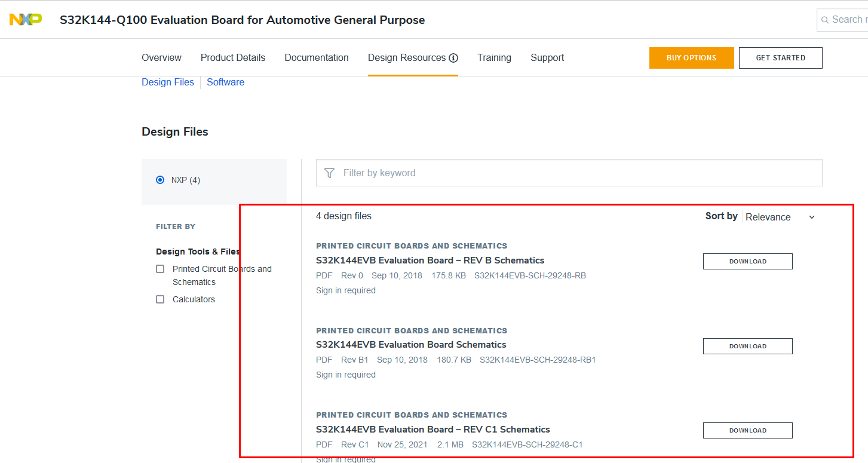The width and height of the screenshot is (868, 463).
Task: Open the Sort by Relevance dropdown
Action: point(780,217)
